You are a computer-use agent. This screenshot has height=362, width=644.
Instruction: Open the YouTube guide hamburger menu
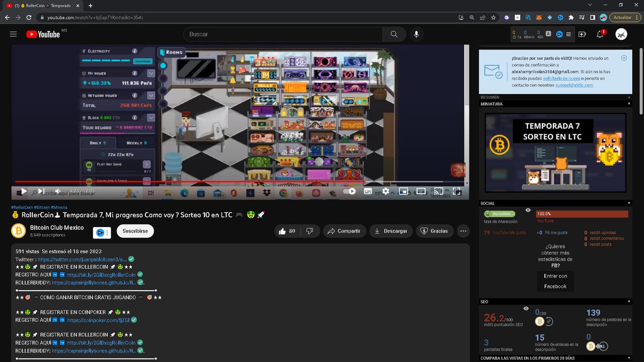tap(13, 34)
